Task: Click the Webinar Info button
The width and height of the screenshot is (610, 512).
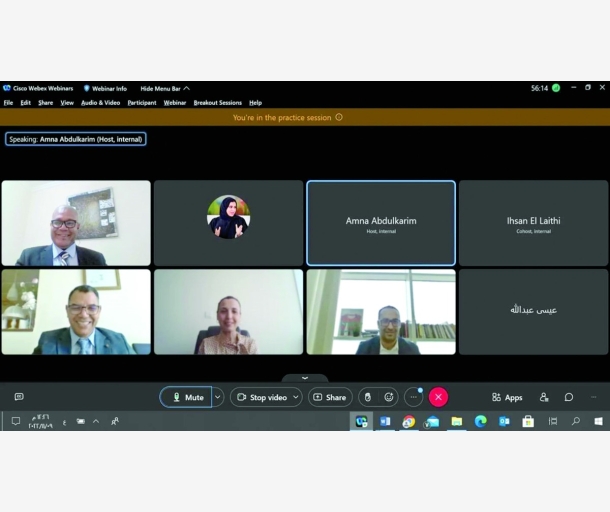Action: click(x=104, y=88)
